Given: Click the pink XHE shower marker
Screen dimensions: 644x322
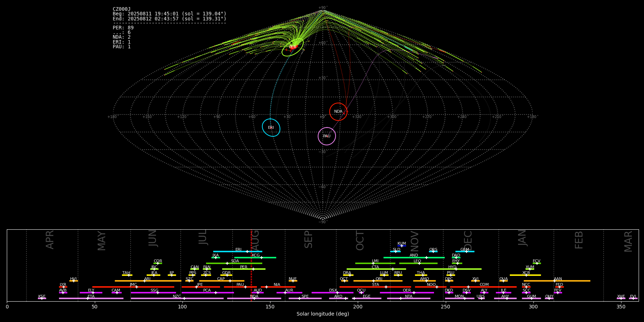Looking at the screenshot, I should (x=621, y=298).
